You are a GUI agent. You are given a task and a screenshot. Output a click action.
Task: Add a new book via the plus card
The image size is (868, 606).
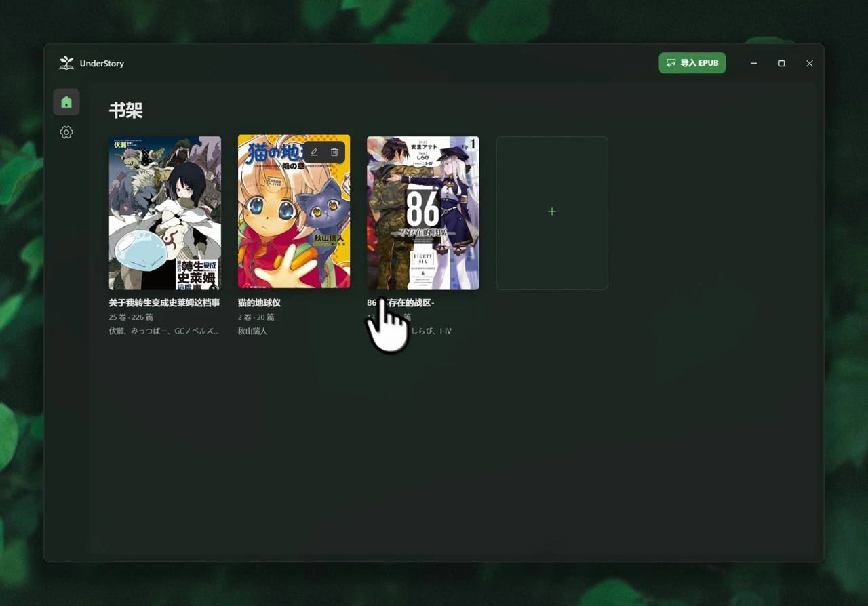pyautogui.click(x=552, y=212)
